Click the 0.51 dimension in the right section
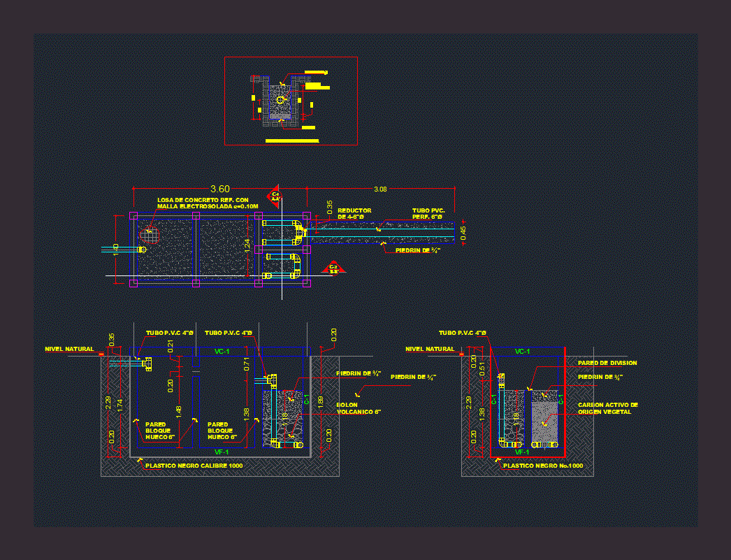 tap(482, 368)
